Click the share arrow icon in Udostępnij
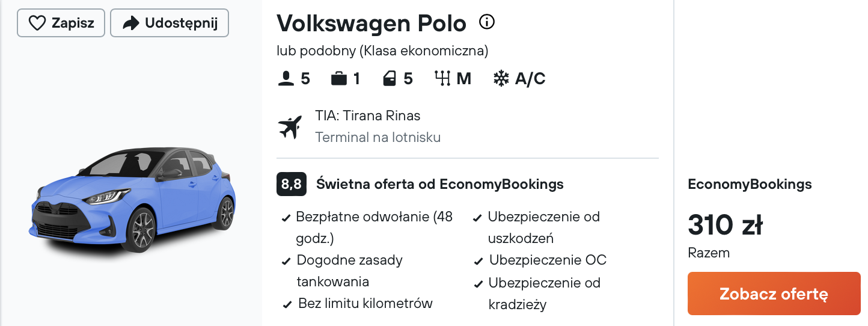The width and height of the screenshot is (868, 326). point(130,23)
